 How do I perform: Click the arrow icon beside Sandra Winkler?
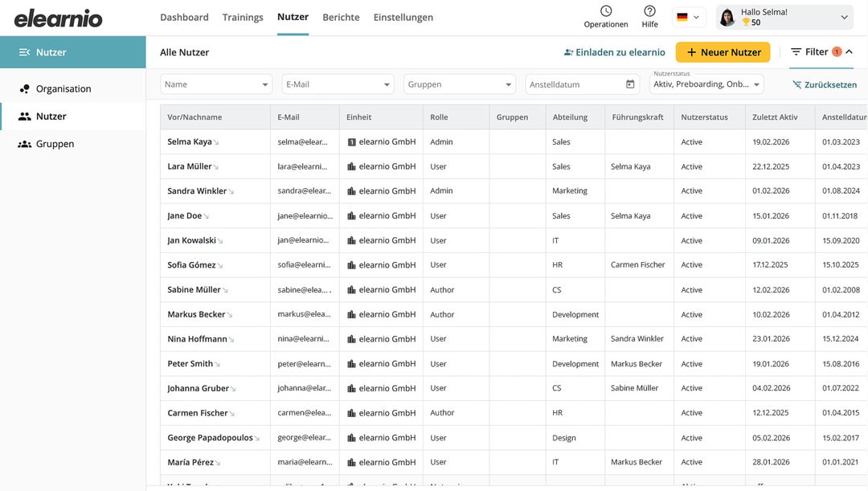pos(231,192)
